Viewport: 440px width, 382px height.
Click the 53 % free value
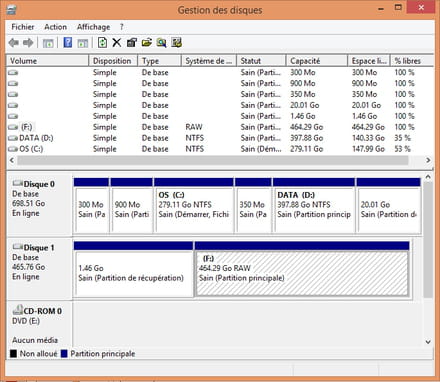tap(402, 149)
